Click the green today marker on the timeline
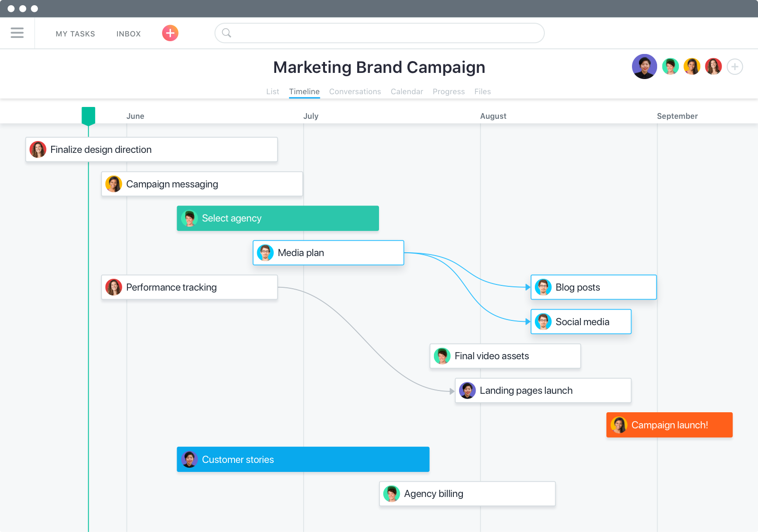The width and height of the screenshot is (758, 532). [89, 115]
